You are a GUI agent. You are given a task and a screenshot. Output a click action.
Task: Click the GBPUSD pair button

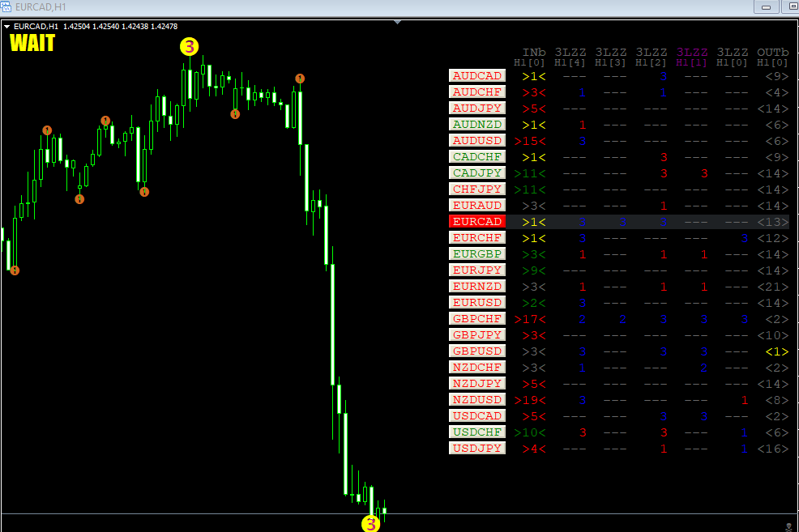(x=477, y=351)
